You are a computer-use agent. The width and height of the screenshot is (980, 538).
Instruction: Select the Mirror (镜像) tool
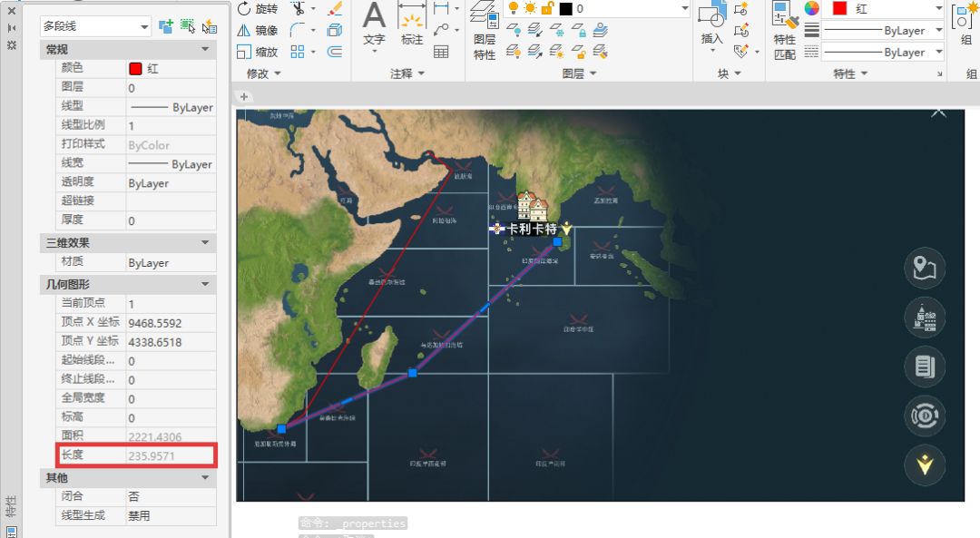click(257, 30)
